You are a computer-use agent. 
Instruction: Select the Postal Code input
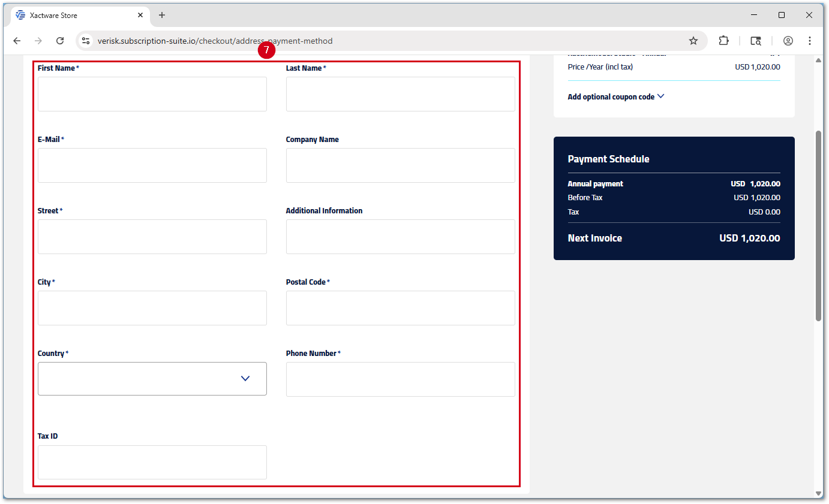pyautogui.click(x=400, y=308)
